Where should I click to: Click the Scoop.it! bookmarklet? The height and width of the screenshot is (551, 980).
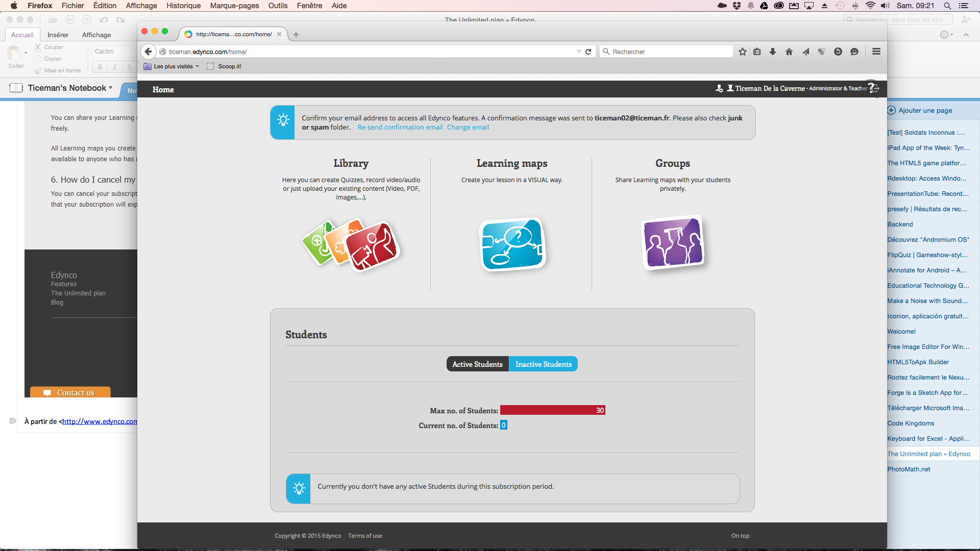point(224,66)
